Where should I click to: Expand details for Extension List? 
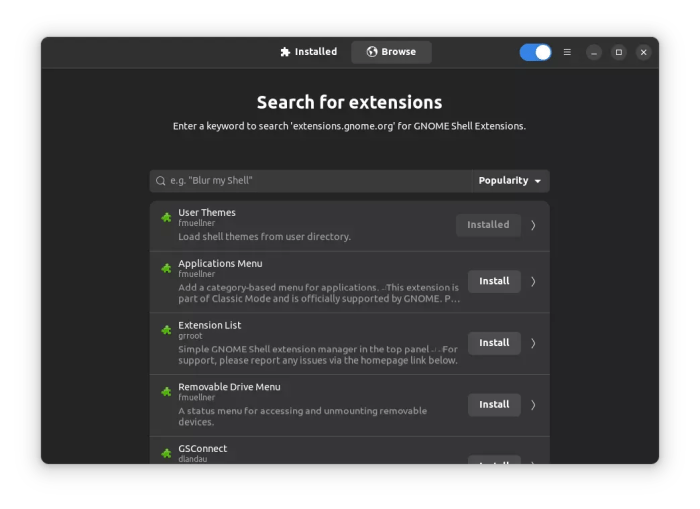(533, 343)
